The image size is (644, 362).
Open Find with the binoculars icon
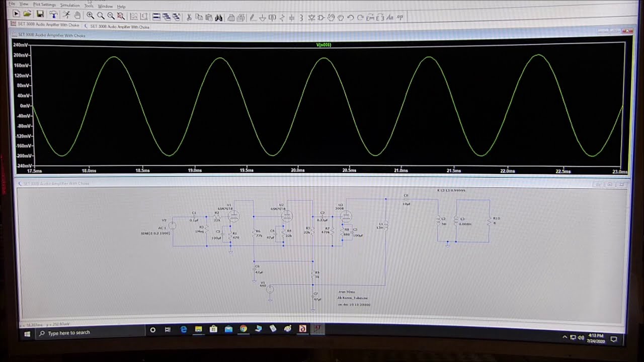point(219,17)
